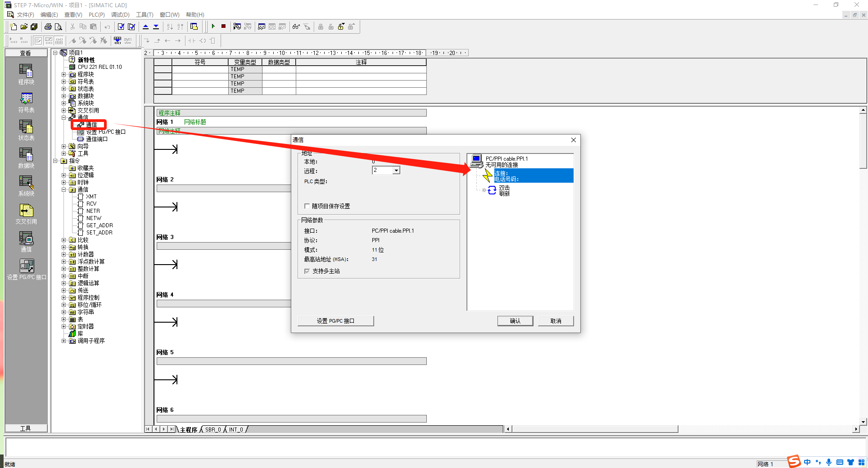868x468 pixels.
Task: Click the red STOP mode icon
Action: pos(223,27)
